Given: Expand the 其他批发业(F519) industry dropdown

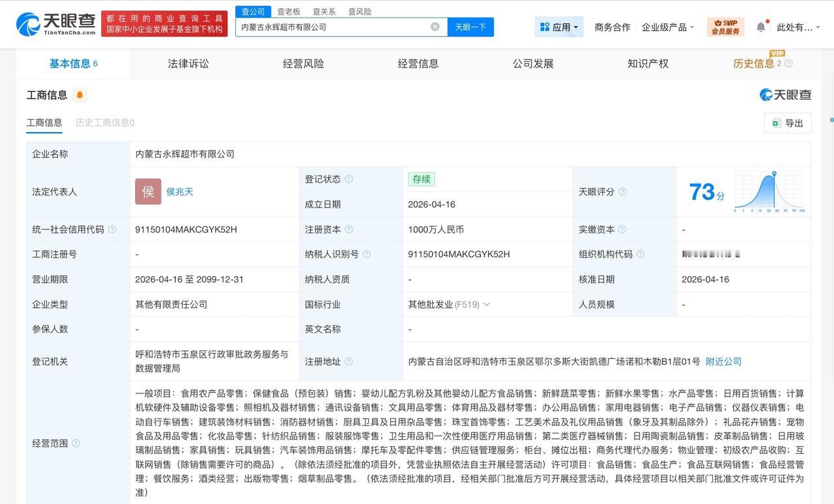Looking at the screenshot, I should 485,304.
